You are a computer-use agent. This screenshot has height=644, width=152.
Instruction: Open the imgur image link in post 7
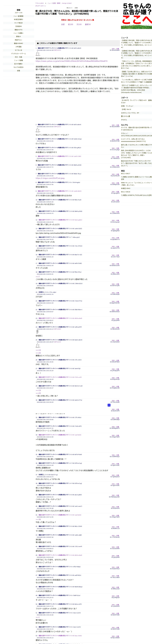tap(50, 178)
